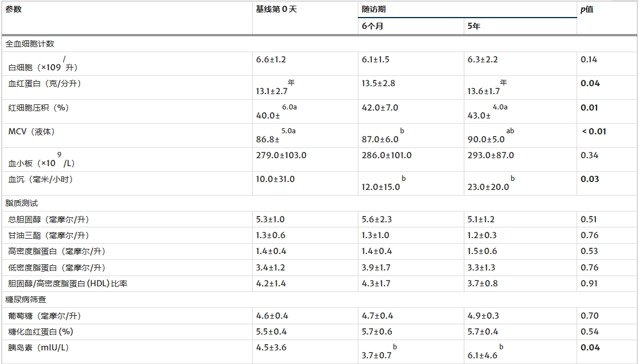Select the 红细胞压积 (%) row label
639x364 pixels.
tap(39, 107)
